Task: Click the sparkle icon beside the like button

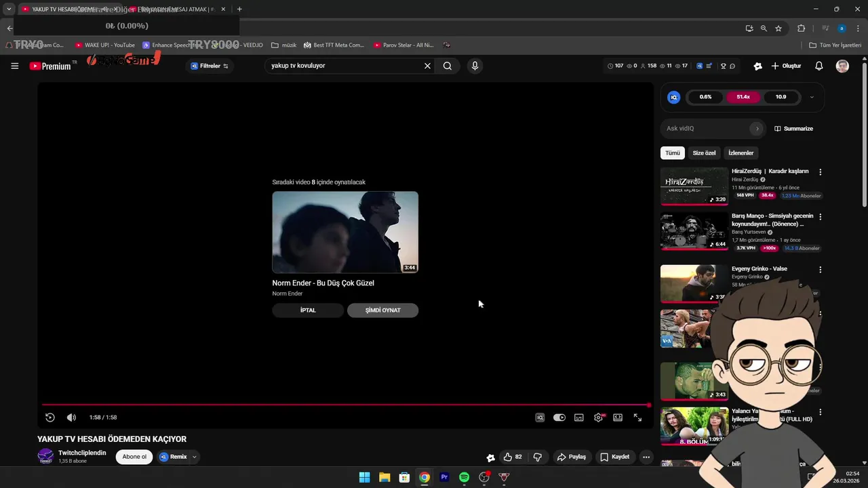Action: click(x=491, y=457)
